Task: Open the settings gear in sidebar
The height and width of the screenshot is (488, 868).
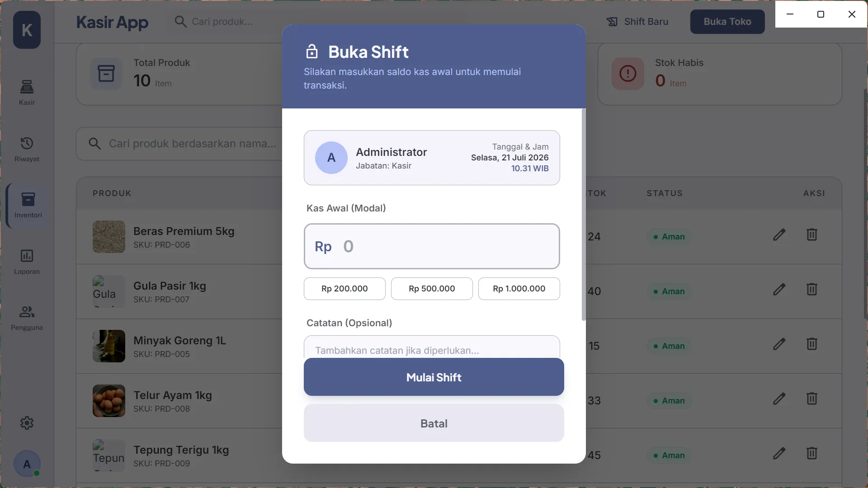Action: 27,423
